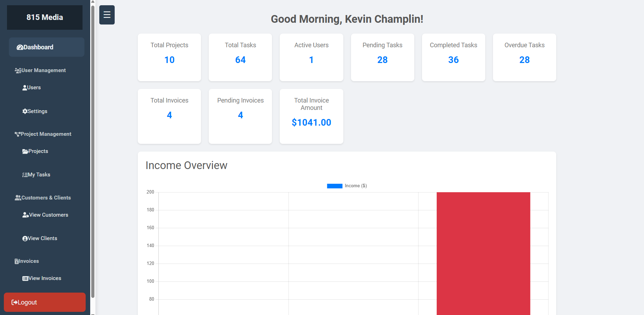
Task: Click the Dashboard gauge icon
Action: [20, 47]
